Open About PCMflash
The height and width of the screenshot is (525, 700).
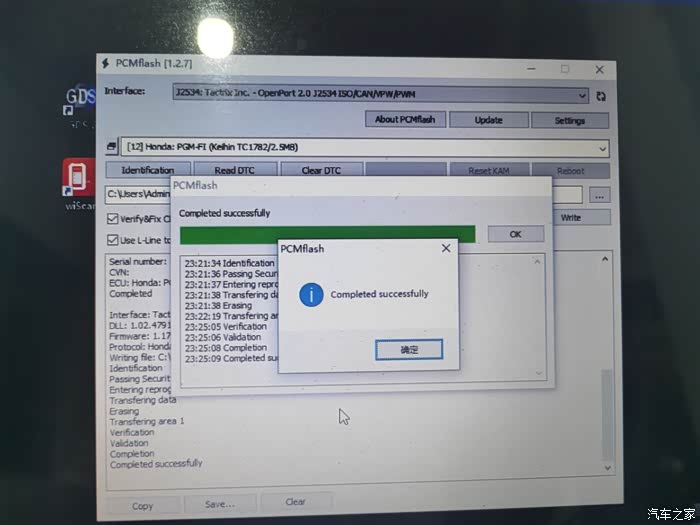tap(405, 120)
